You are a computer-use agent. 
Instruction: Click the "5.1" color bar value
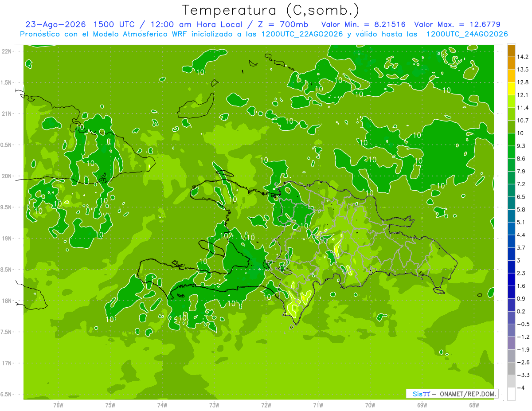tap(521, 222)
